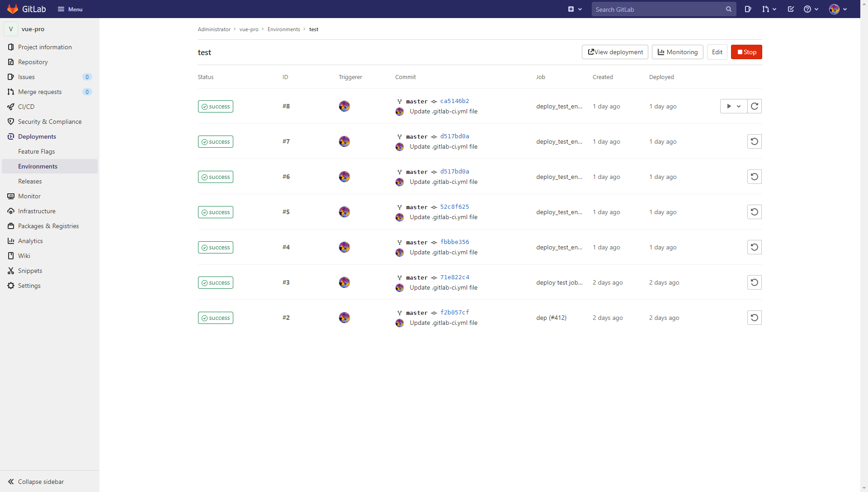Expand the manual actions play dropdown
This screenshot has width=868, height=492.
pos(733,106)
